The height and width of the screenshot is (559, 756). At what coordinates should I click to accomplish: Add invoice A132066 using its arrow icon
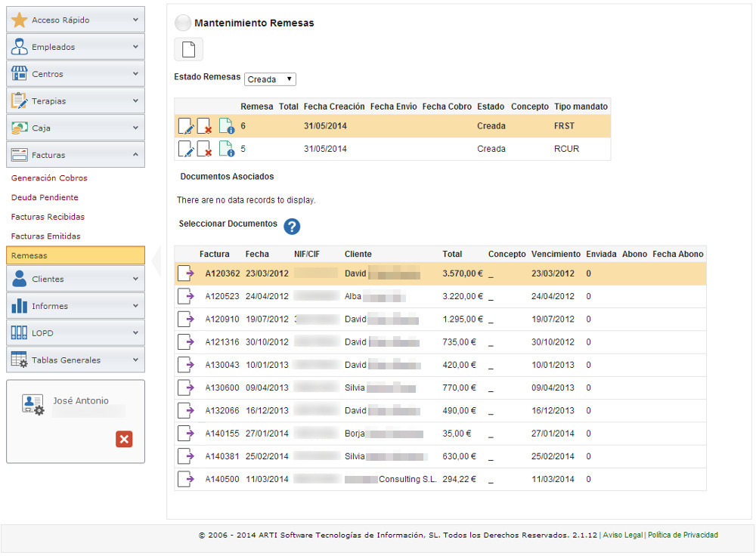click(186, 411)
